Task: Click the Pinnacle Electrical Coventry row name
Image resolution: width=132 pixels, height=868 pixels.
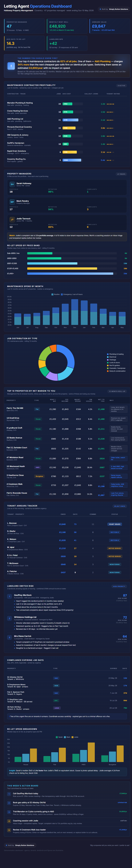Action: (x=20, y=127)
